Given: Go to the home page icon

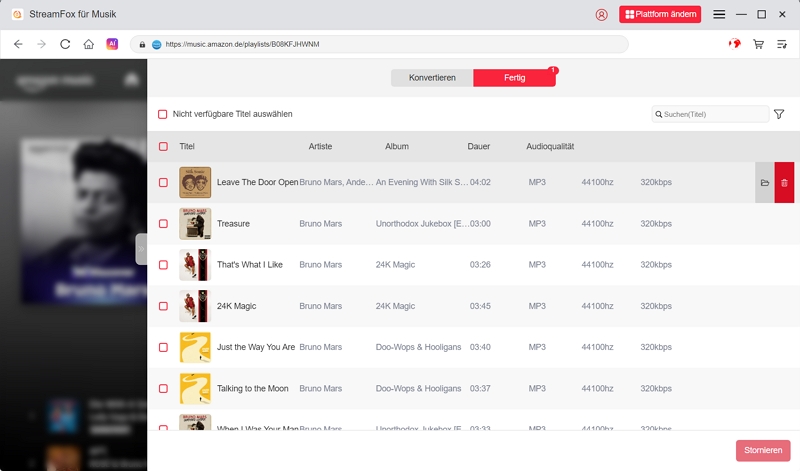Looking at the screenshot, I should pos(89,44).
